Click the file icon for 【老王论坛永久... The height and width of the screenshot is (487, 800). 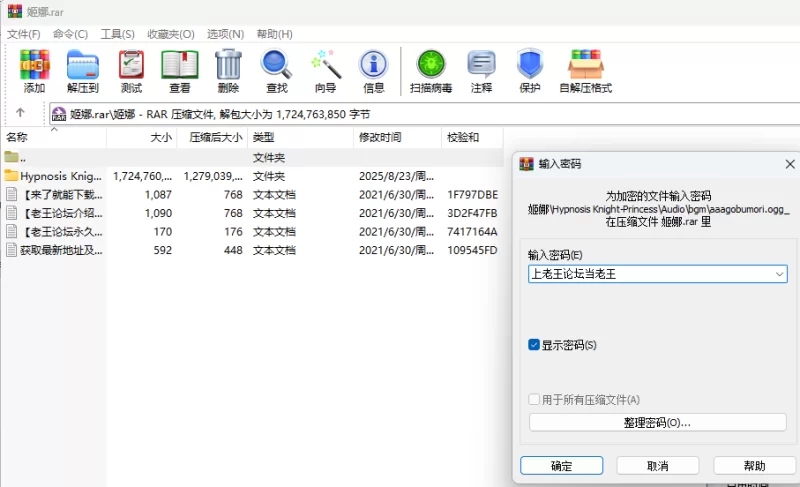11,232
